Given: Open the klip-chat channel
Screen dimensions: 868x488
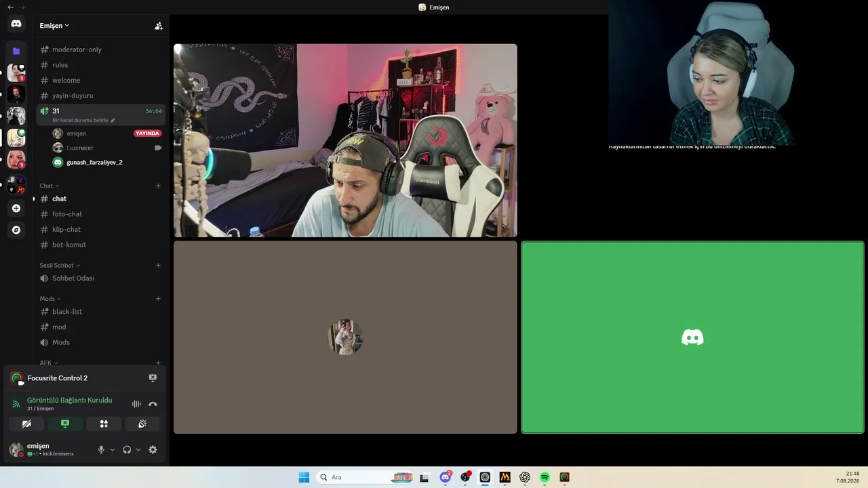Looking at the screenshot, I should tap(100, 229).
